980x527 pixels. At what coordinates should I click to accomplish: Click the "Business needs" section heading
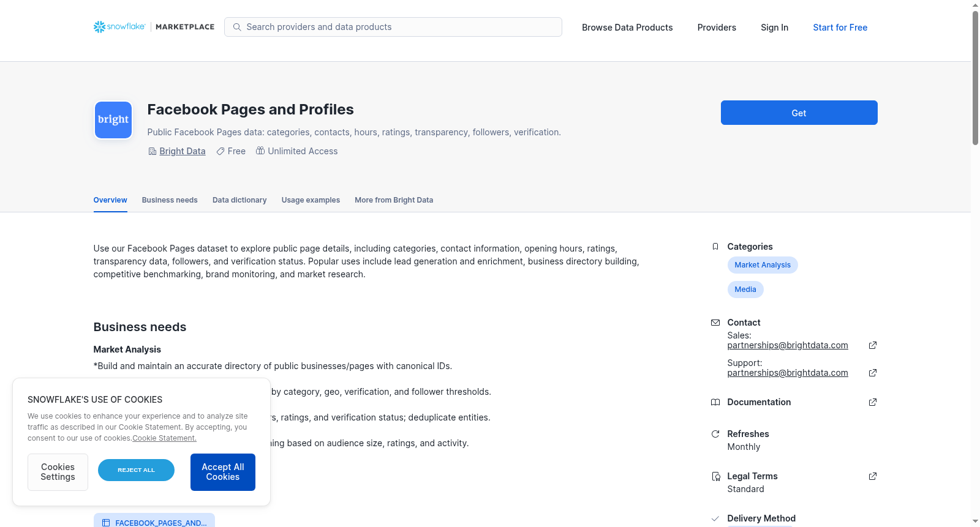tap(140, 327)
